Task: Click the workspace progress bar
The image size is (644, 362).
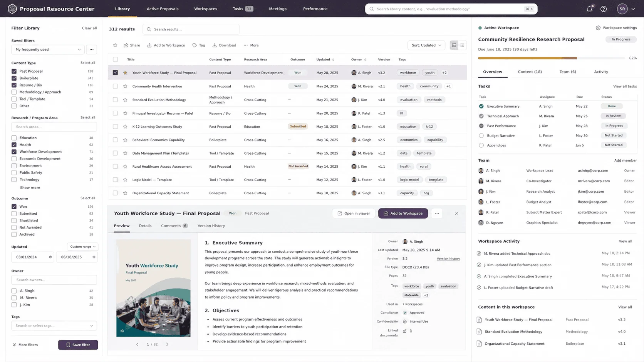Action: [x=551, y=58]
